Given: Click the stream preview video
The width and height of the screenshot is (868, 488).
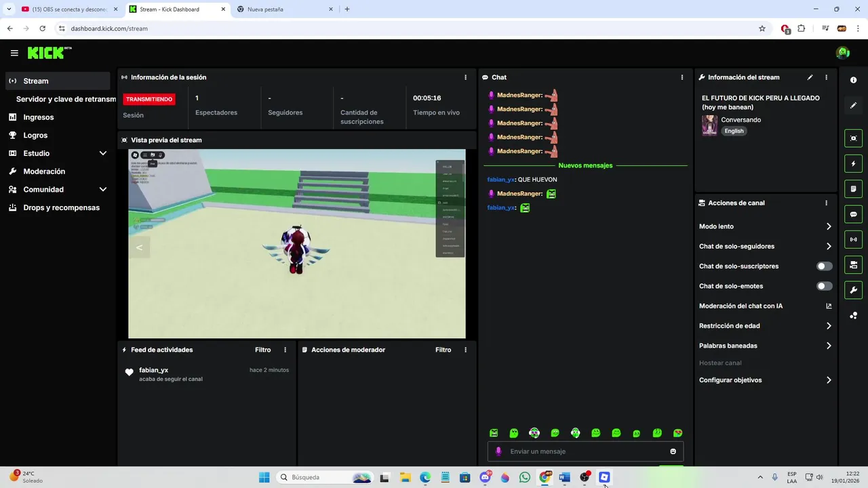Looking at the screenshot, I should (297, 243).
